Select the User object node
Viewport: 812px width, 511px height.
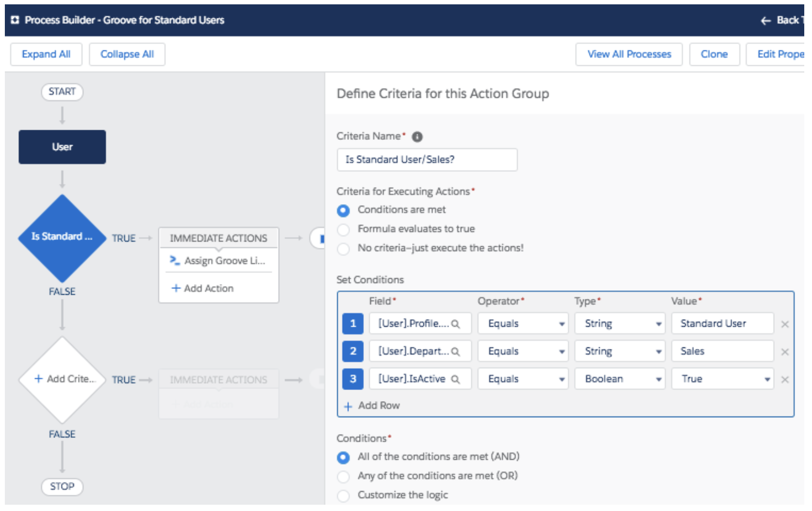tap(62, 147)
